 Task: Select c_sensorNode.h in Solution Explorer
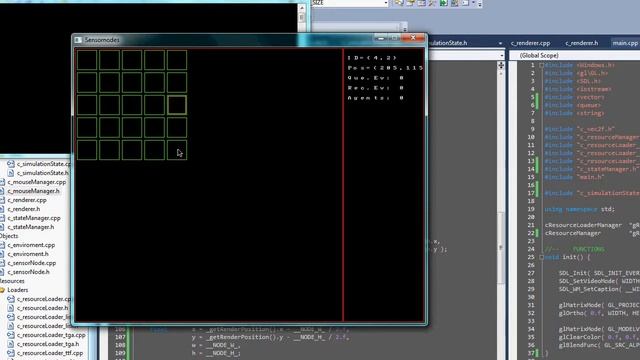point(28,272)
